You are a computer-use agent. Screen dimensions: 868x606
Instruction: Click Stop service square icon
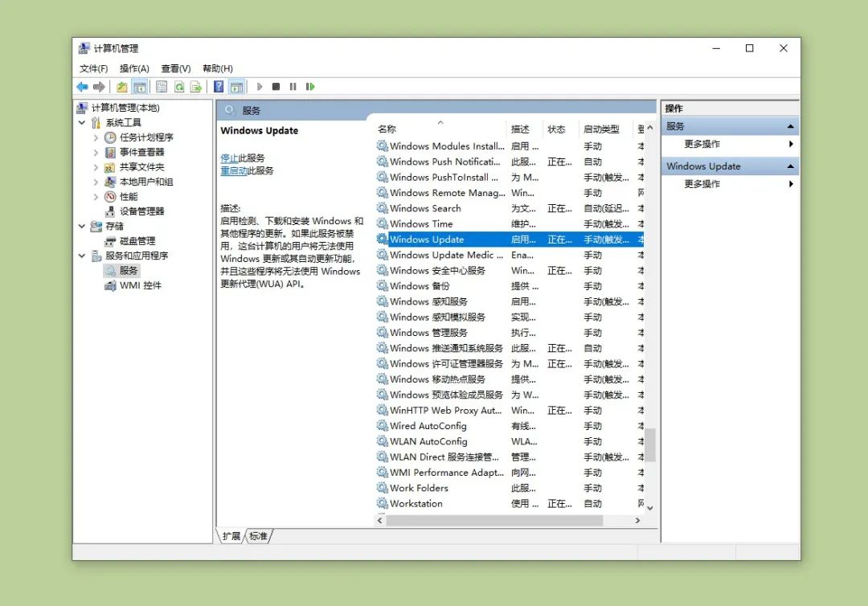276,86
